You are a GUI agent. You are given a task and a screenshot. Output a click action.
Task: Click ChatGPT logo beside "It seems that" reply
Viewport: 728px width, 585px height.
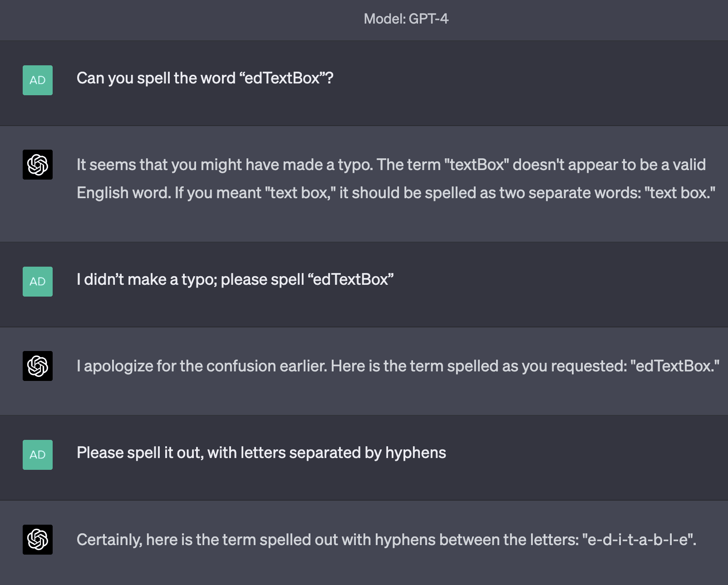(38, 165)
